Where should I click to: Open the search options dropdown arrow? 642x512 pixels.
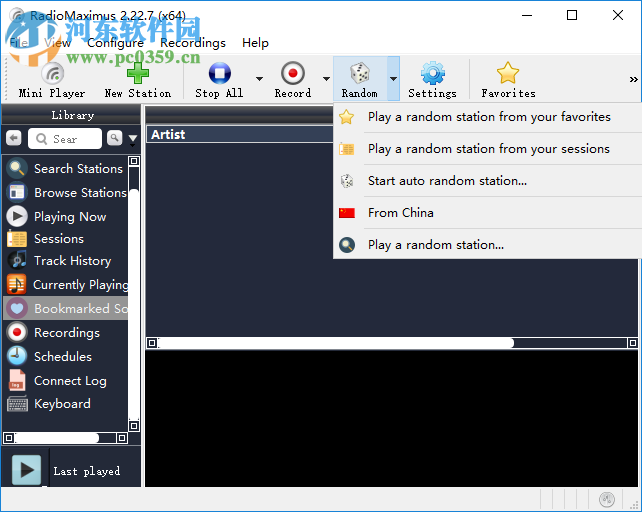pos(133,139)
